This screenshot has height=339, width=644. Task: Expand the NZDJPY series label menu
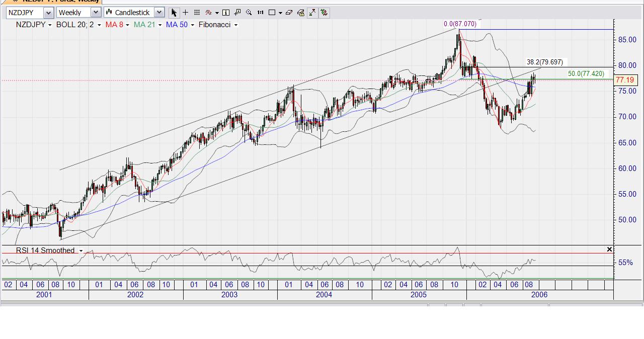click(50, 25)
